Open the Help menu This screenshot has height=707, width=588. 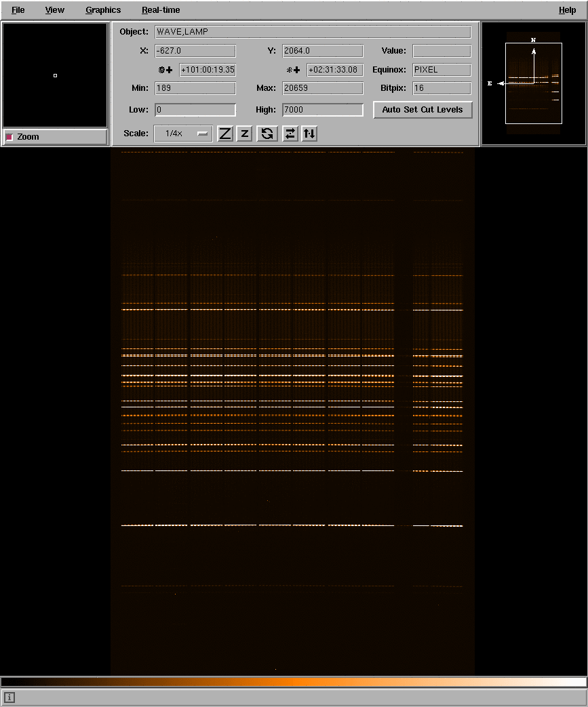pyautogui.click(x=567, y=10)
